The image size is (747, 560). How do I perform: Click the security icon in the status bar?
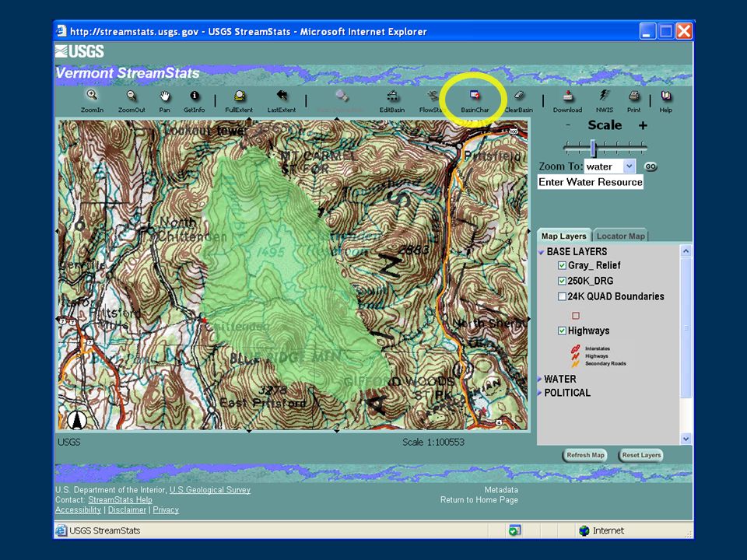514,530
